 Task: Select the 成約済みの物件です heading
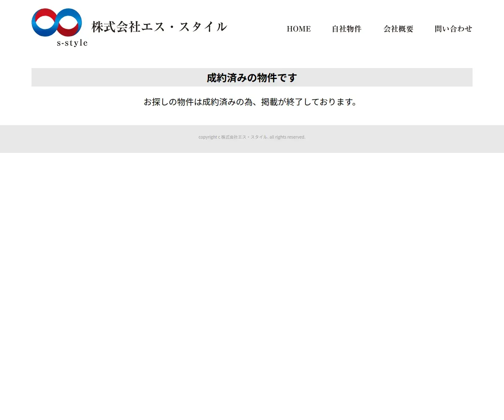click(252, 78)
